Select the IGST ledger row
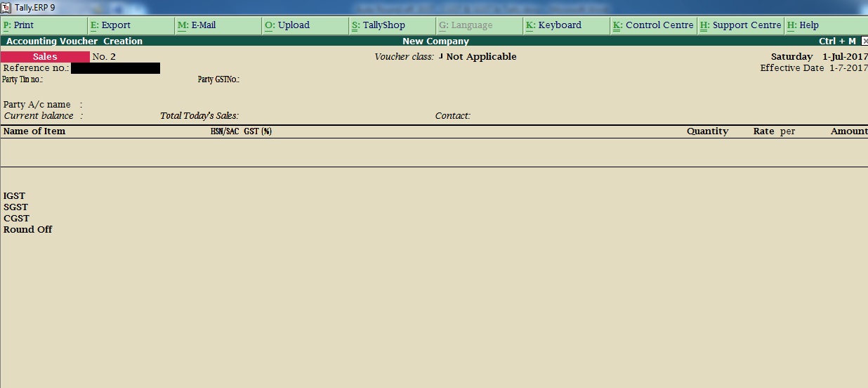Screen dimensions: 868x388 [x=14, y=196]
